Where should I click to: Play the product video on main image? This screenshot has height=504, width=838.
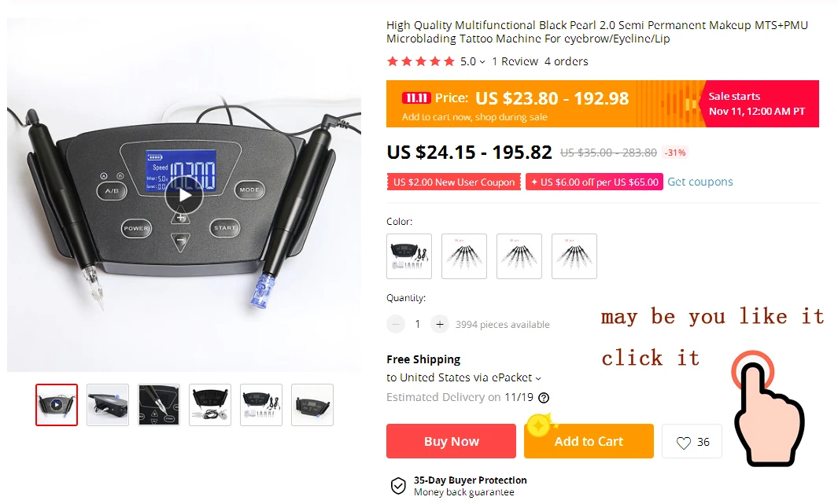click(184, 196)
